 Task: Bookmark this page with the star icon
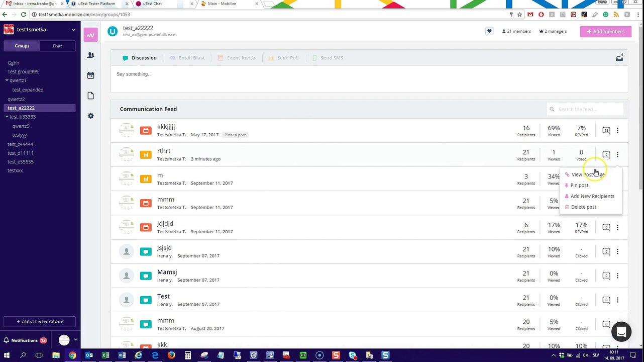[x=519, y=15]
